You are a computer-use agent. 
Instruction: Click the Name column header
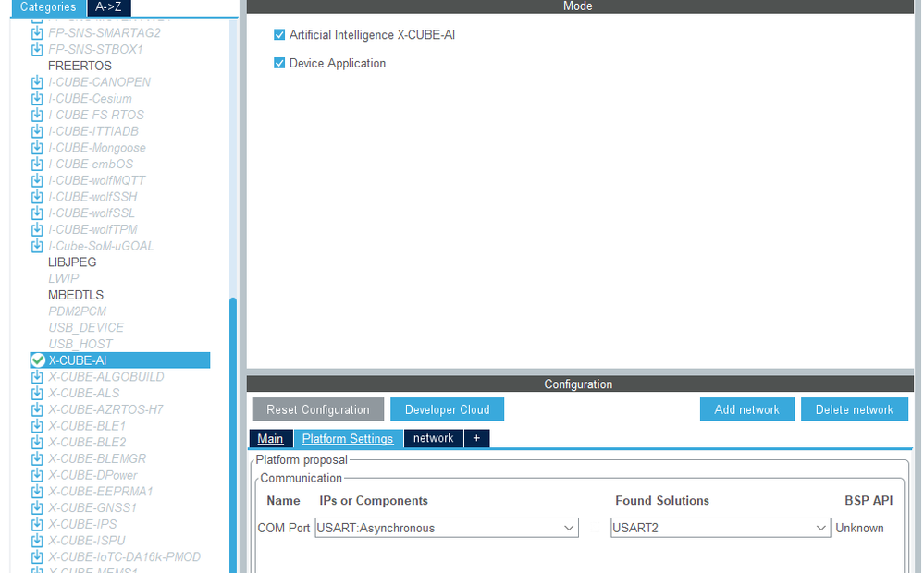283,501
